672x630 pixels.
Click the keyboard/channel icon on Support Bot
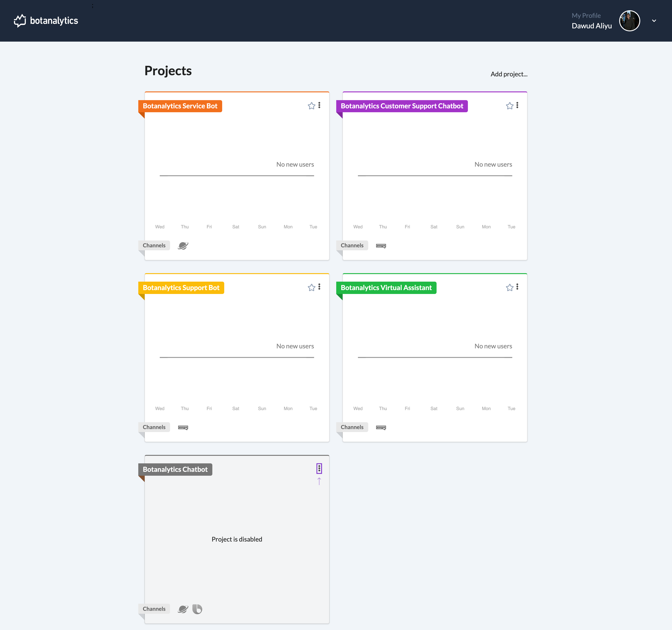tap(182, 427)
